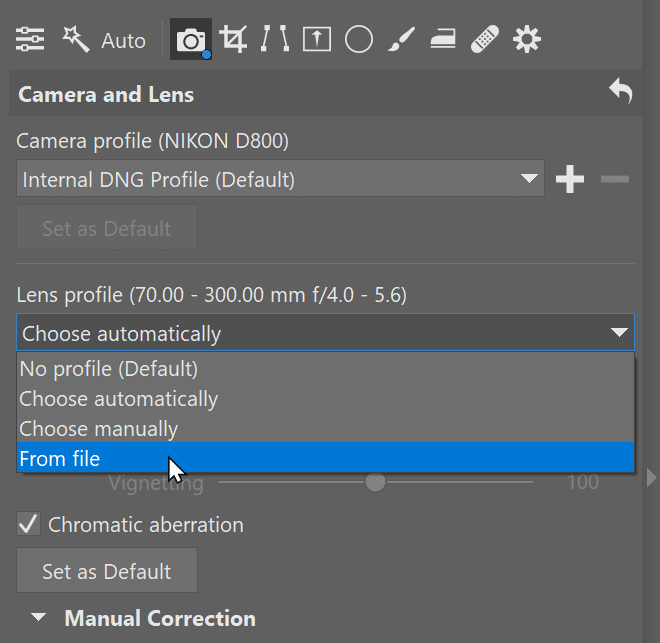Choose the 'Choose manually' option
This screenshot has width=660, height=643.
click(325, 429)
